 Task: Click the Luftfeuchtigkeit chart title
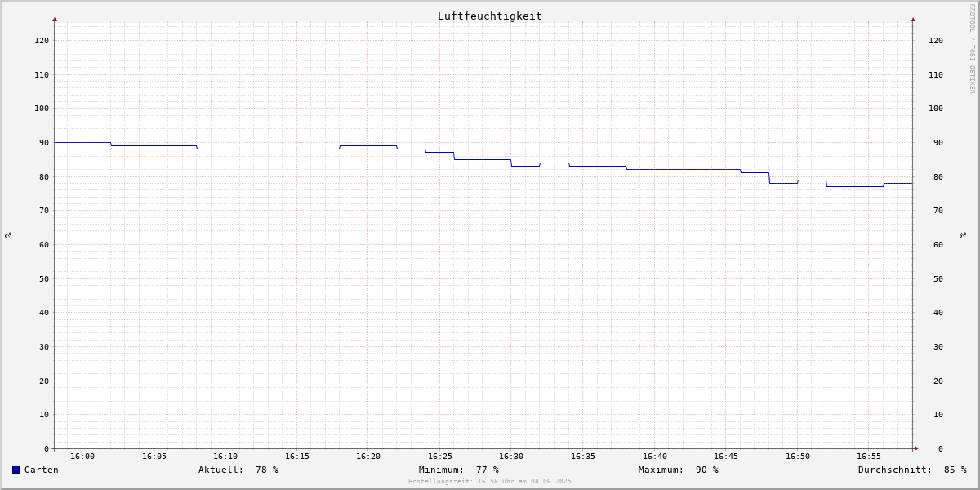(489, 16)
